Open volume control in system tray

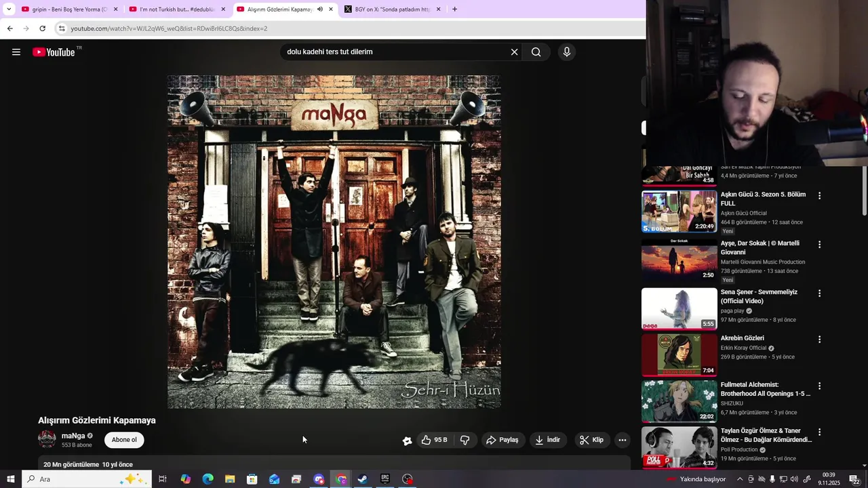pyautogui.click(x=795, y=479)
